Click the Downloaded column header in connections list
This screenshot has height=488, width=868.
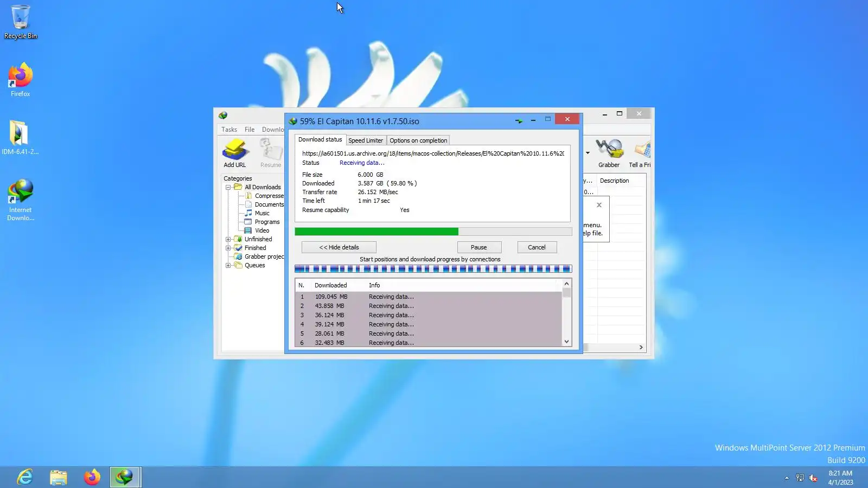point(339,285)
